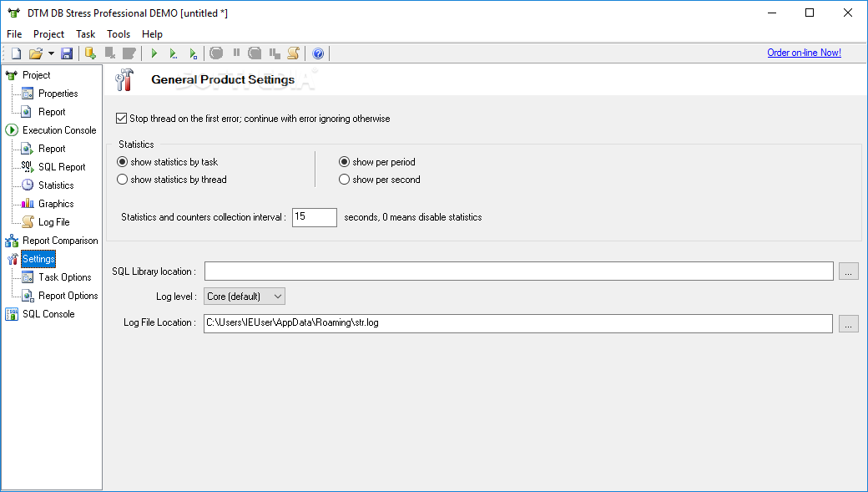The image size is (868, 492).
Task: Click the Statistics clock icon
Action: (x=28, y=185)
